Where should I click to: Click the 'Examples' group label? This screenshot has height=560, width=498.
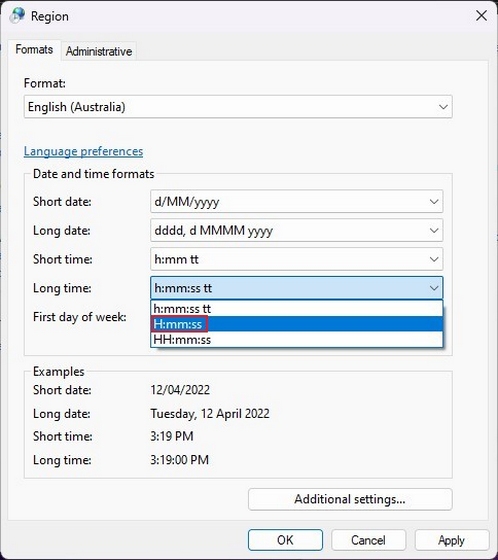pyautogui.click(x=59, y=371)
